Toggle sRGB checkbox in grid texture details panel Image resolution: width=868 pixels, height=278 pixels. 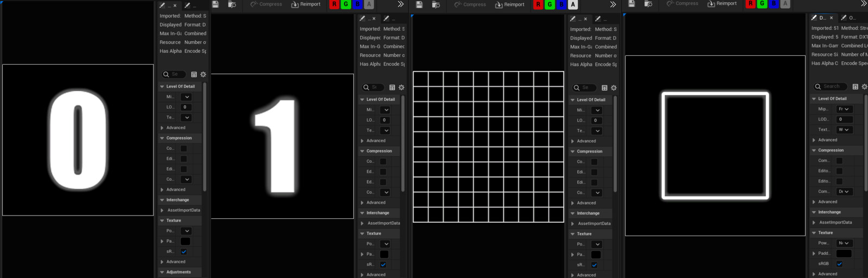coord(594,265)
